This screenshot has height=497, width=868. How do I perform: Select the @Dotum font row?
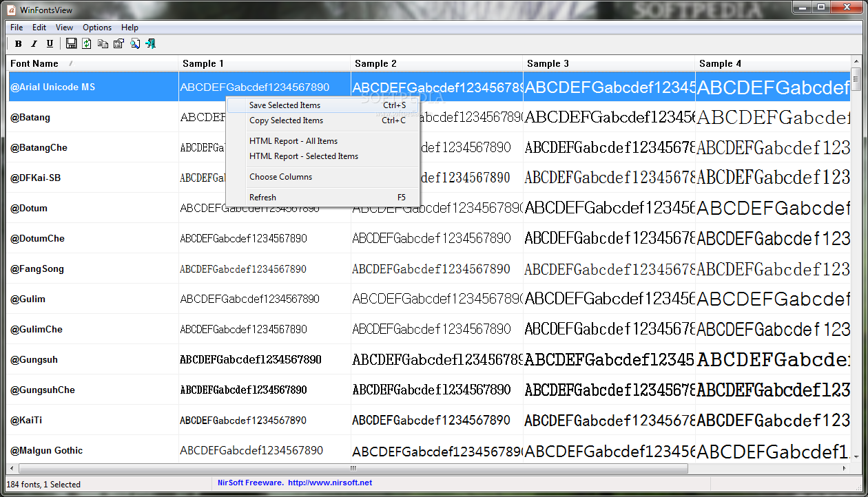point(429,208)
